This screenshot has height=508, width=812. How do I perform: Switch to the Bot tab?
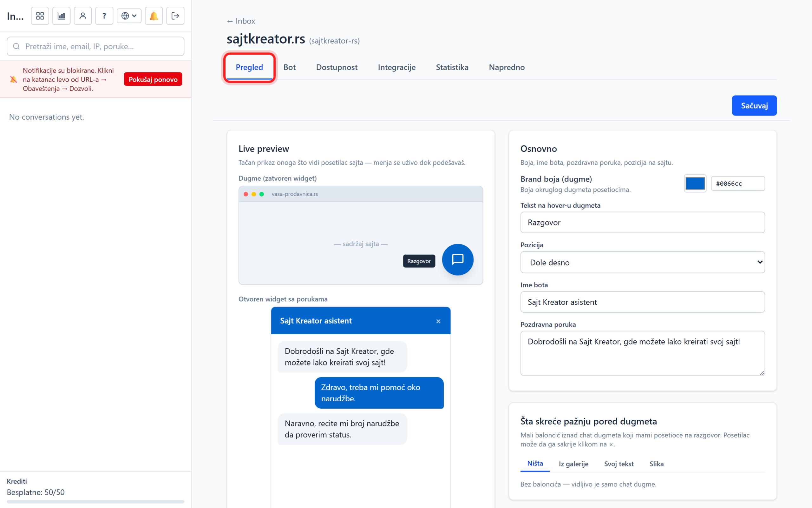tap(290, 67)
